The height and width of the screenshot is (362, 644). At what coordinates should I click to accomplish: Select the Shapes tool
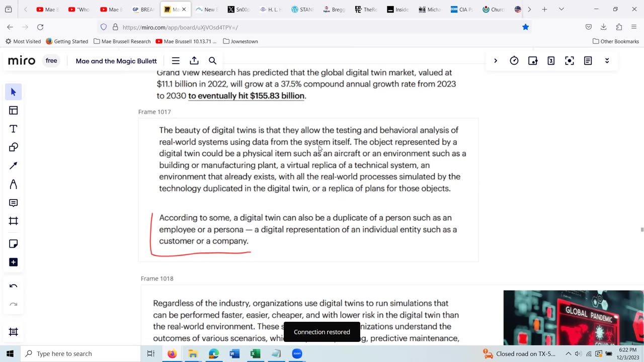[14, 147]
